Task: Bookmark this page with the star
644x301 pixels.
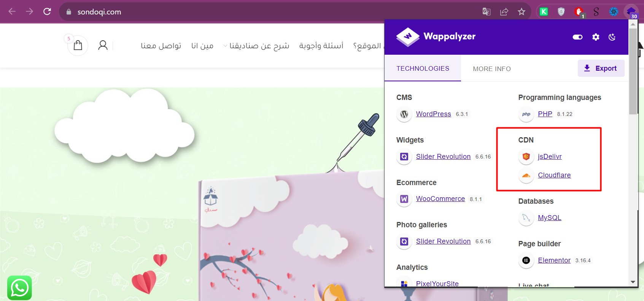Action: [522, 12]
